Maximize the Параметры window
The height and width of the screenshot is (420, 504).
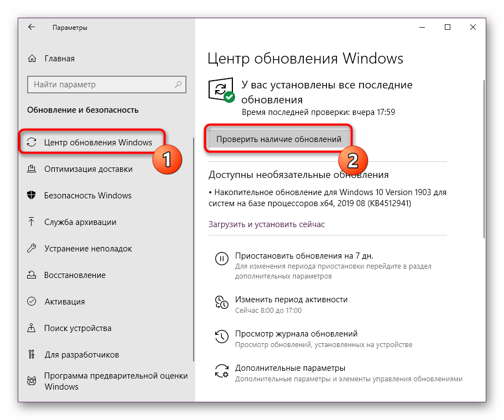click(x=448, y=27)
